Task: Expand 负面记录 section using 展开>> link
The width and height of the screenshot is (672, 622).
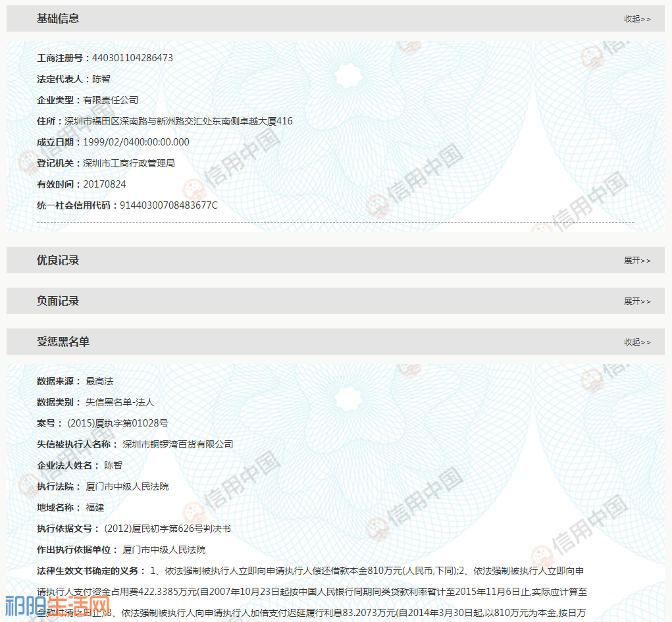Action: tap(637, 301)
